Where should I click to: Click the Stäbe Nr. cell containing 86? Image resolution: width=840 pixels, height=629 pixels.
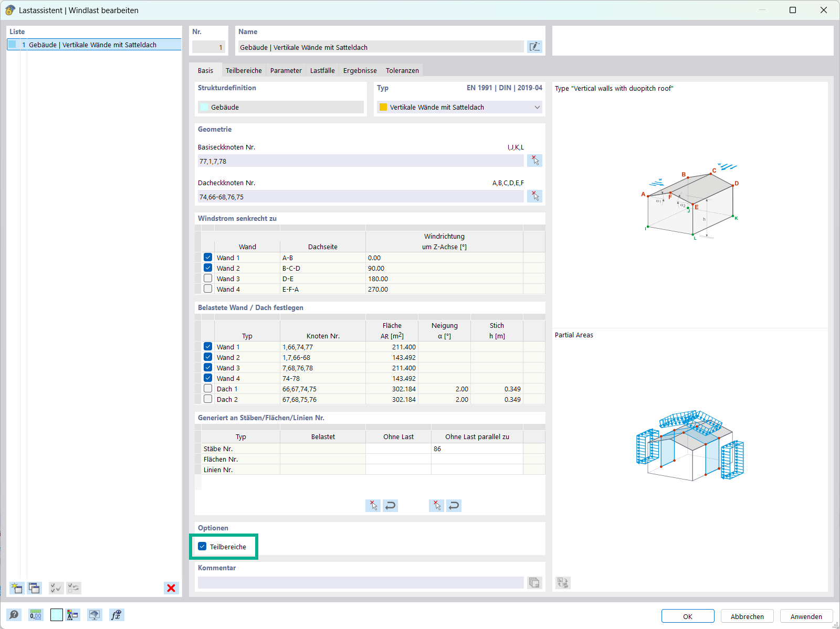tap(477, 449)
